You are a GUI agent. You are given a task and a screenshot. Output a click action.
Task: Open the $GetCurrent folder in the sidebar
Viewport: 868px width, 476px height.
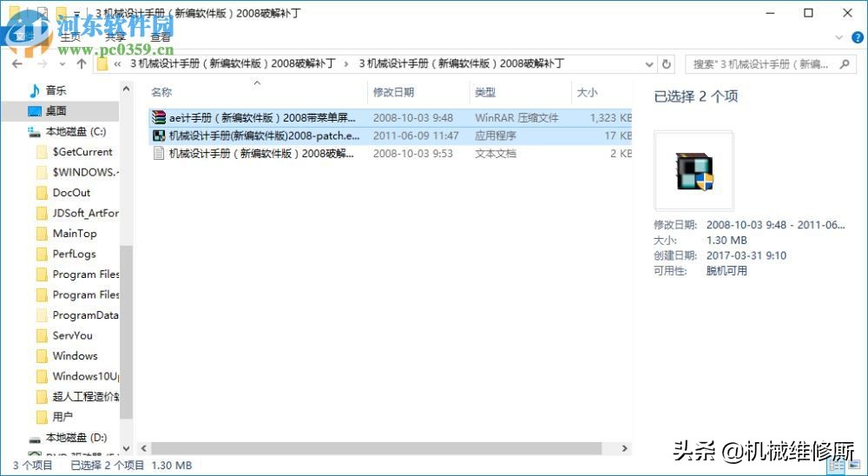click(82, 152)
